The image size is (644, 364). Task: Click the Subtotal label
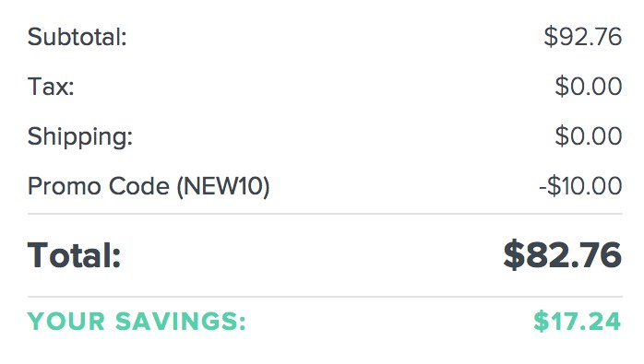click(78, 37)
